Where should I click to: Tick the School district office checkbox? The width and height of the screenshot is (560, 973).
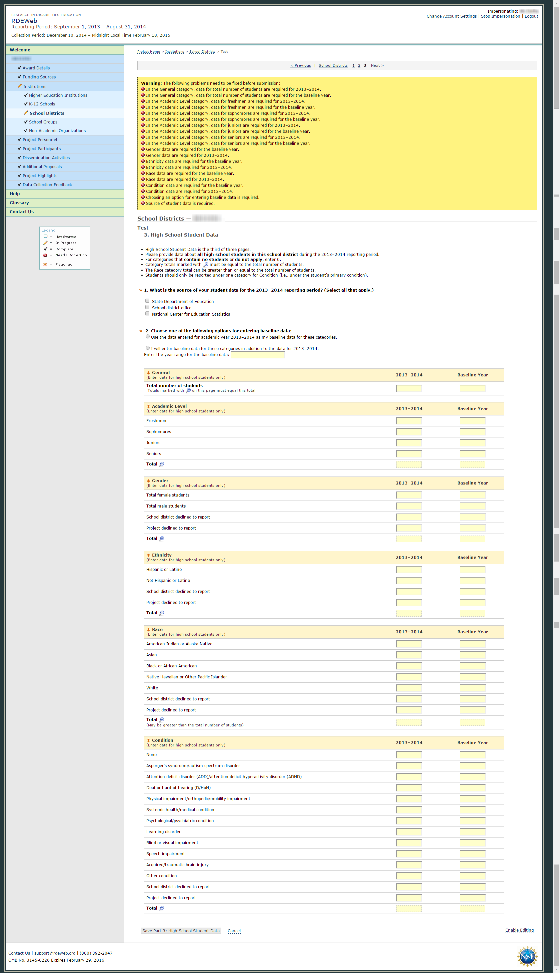(147, 307)
